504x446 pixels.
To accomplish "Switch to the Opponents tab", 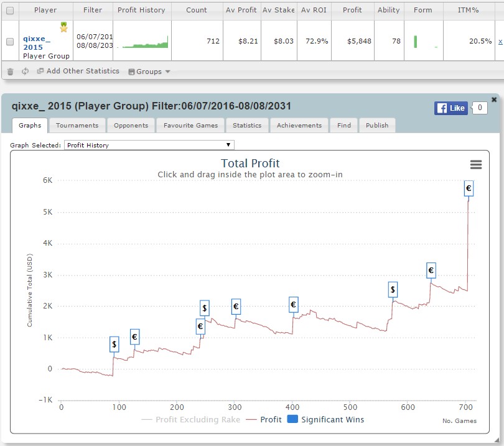I will click(x=131, y=125).
